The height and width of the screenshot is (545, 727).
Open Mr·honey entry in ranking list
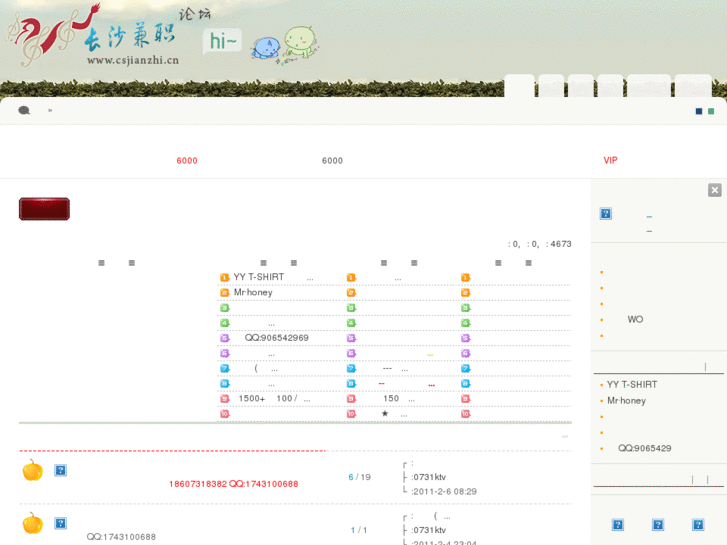tap(253, 292)
